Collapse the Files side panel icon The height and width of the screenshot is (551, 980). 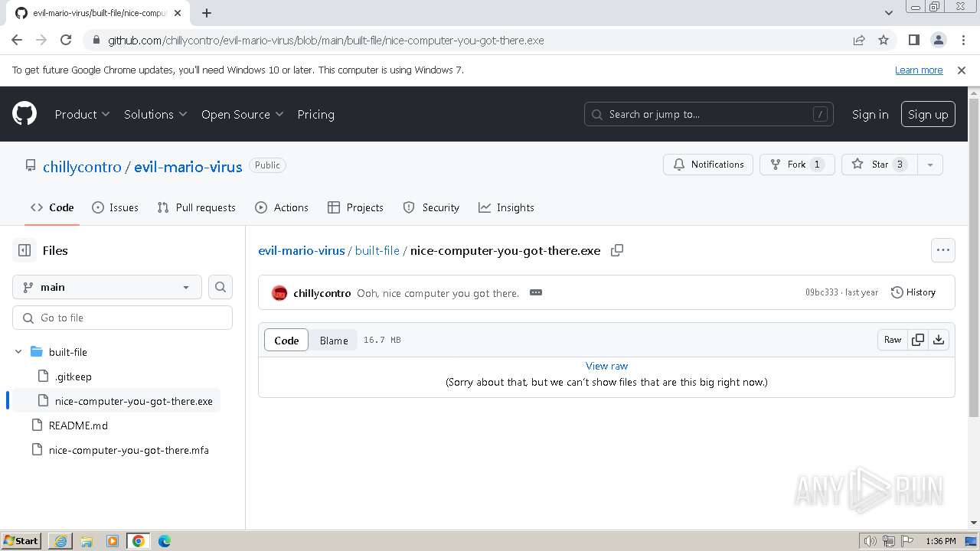pos(24,250)
